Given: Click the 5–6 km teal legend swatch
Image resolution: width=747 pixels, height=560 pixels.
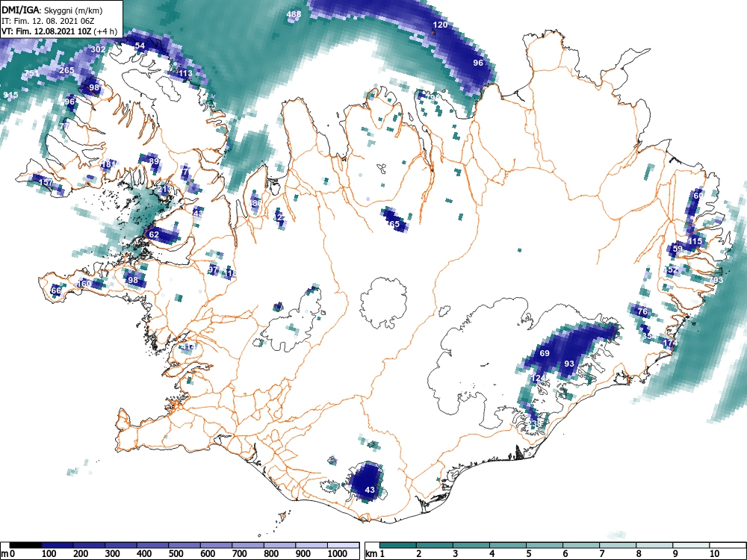Looking at the screenshot, I should pos(545,545).
